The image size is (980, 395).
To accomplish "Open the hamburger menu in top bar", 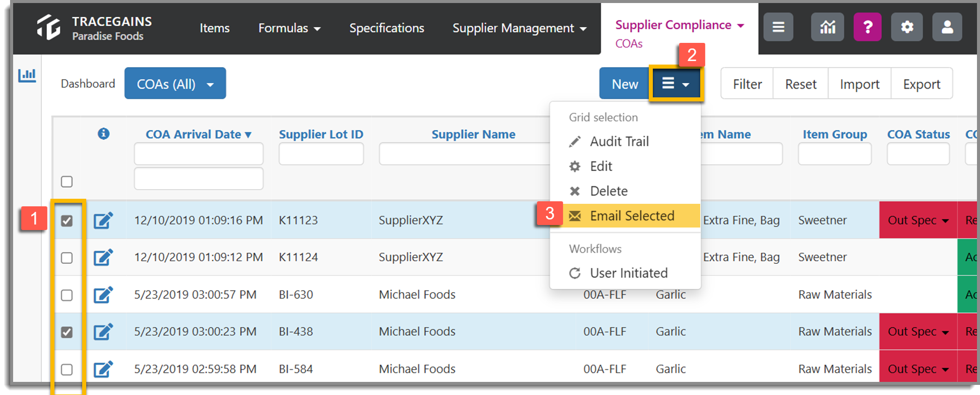I will pyautogui.click(x=778, y=27).
